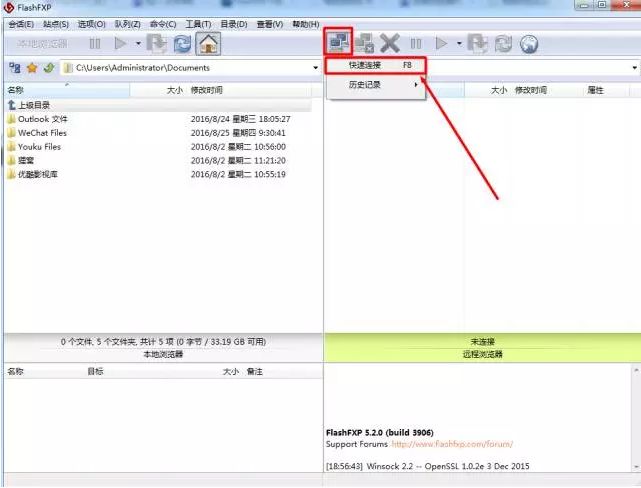Select the Youku Files folder
The image size is (641, 488).
pos(34,147)
